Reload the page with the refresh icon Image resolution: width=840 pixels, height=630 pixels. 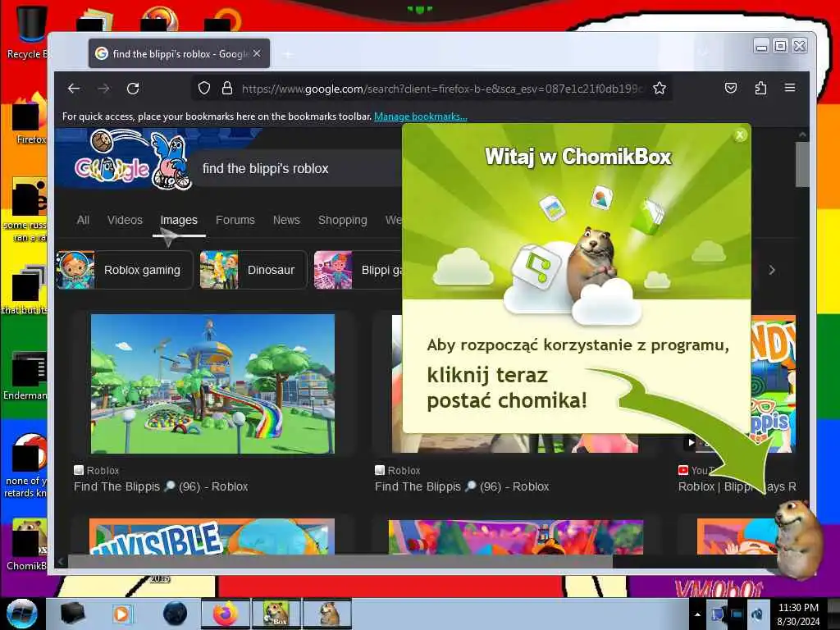[134, 89]
